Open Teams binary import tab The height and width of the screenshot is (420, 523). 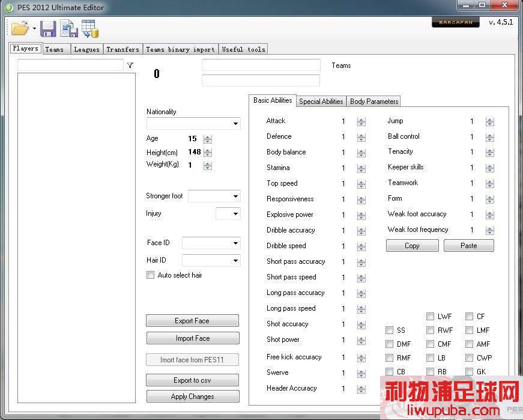[x=181, y=49]
